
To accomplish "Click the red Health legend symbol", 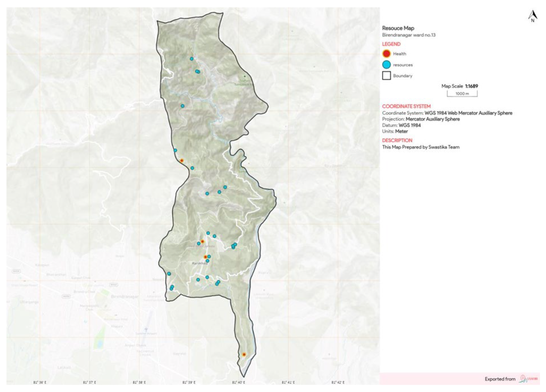I will point(386,54).
